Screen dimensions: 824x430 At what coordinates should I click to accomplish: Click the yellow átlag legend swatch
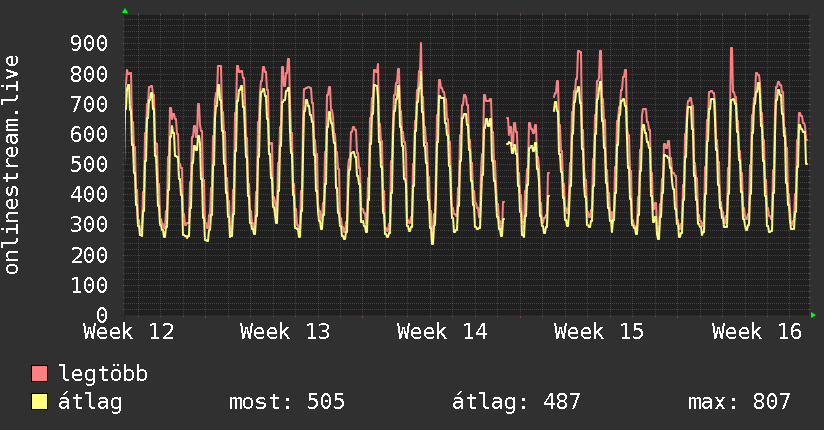coord(39,402)
